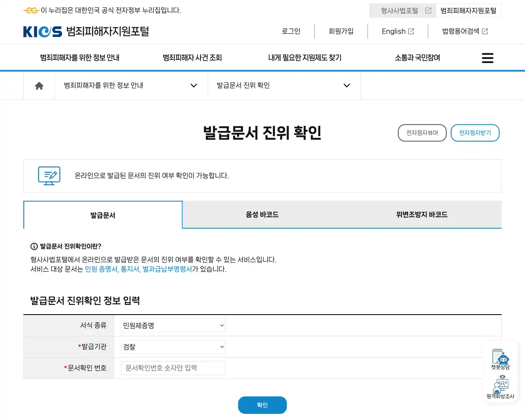Click the 로그인 link
The width and height of the screenshot is (525, 420).
(291, 31)
